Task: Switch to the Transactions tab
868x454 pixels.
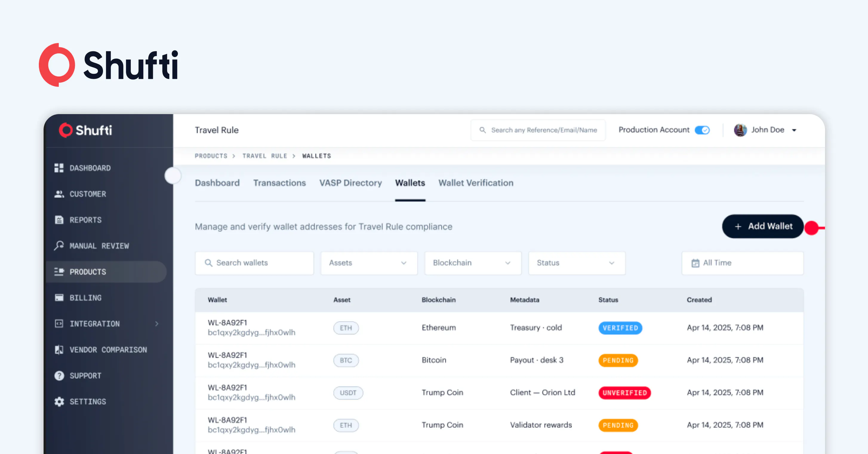Action: 280,183
